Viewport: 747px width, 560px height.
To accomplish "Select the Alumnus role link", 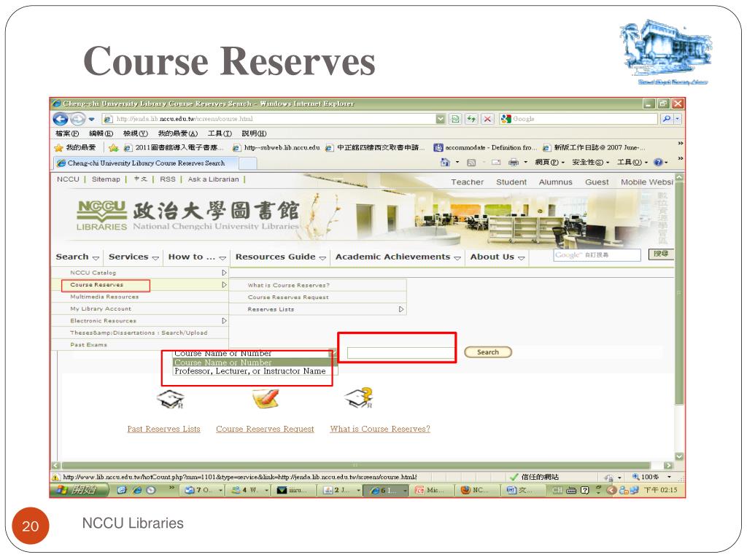I will [555, 182].
